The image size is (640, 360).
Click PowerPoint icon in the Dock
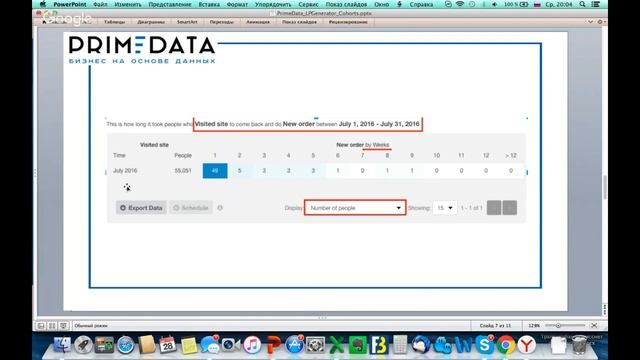coord(273,345)
